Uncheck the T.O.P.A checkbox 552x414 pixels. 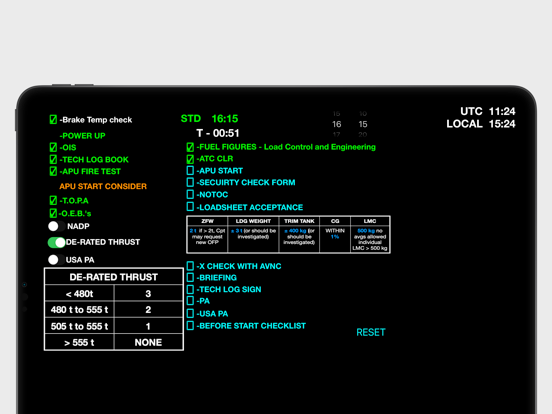(53, 201)
